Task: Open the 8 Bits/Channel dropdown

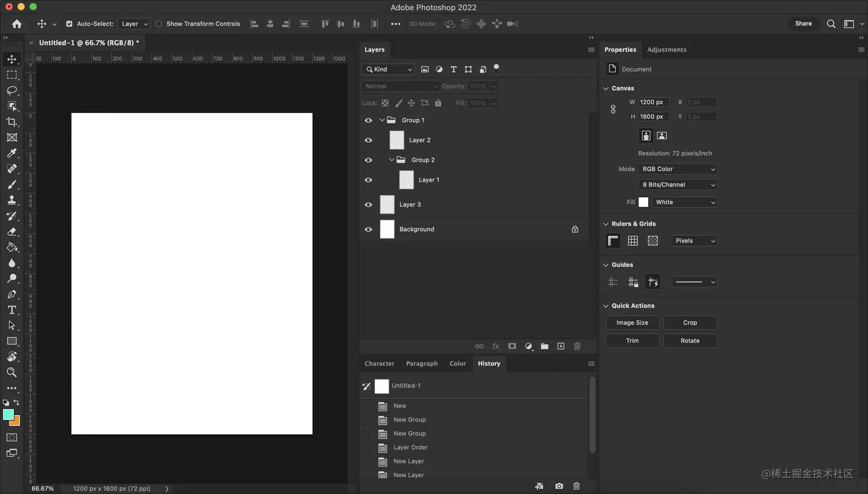Action: (x=677, y=184)
